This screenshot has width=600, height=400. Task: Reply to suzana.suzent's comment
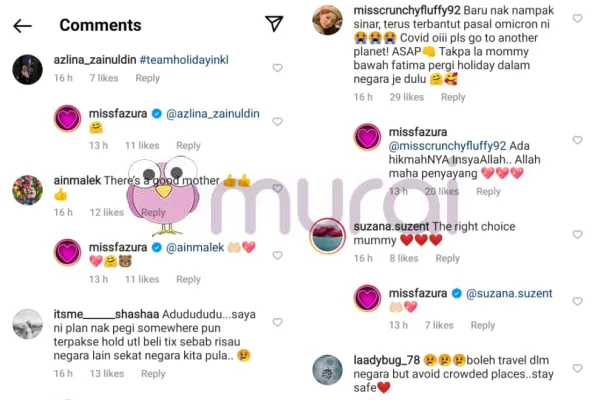(x=447, y=258)
